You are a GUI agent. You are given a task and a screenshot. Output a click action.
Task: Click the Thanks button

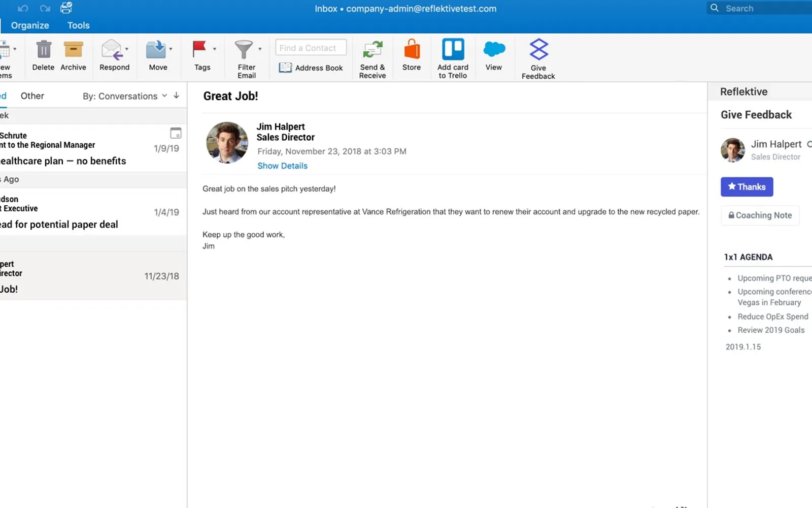747,187
